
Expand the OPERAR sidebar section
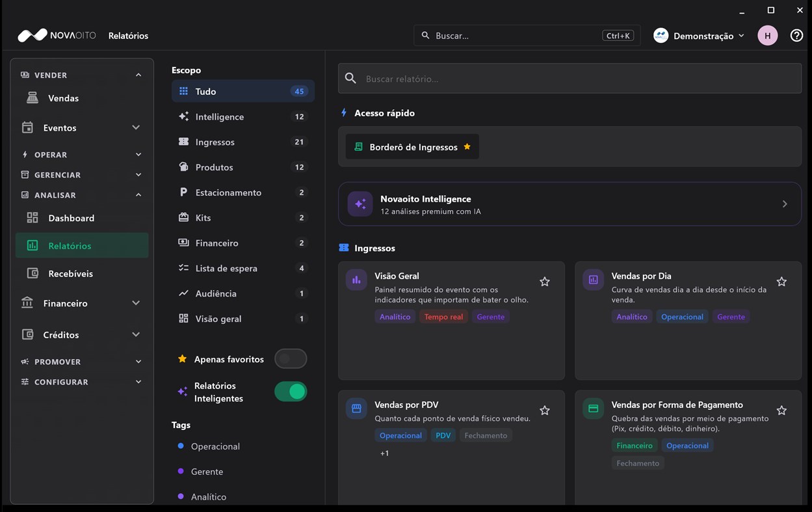pos(82,155)
